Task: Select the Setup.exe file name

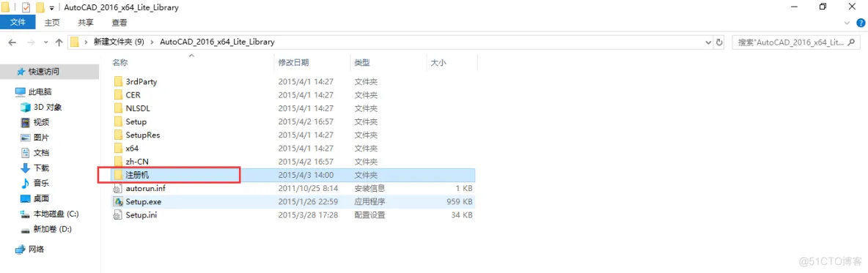Action: click(144, 202)
